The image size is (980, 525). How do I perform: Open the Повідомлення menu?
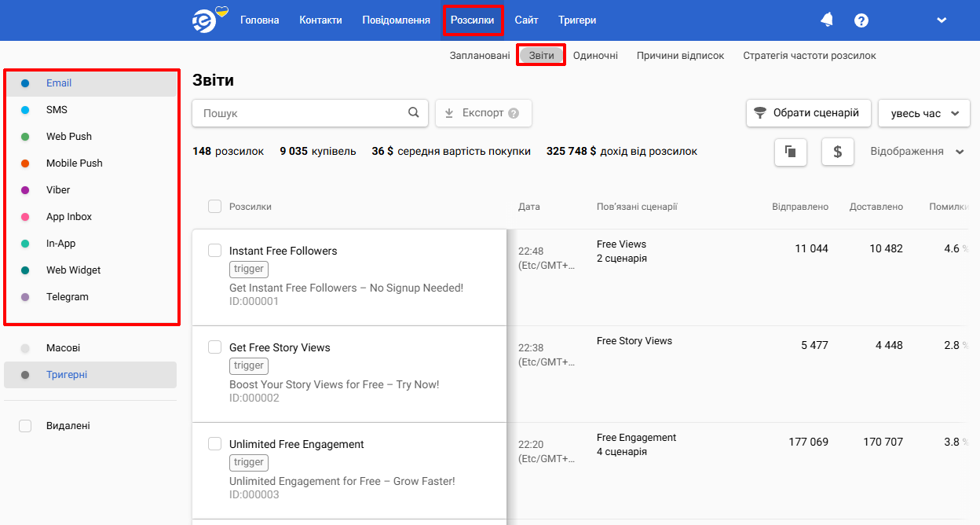(x=397, y=20)
